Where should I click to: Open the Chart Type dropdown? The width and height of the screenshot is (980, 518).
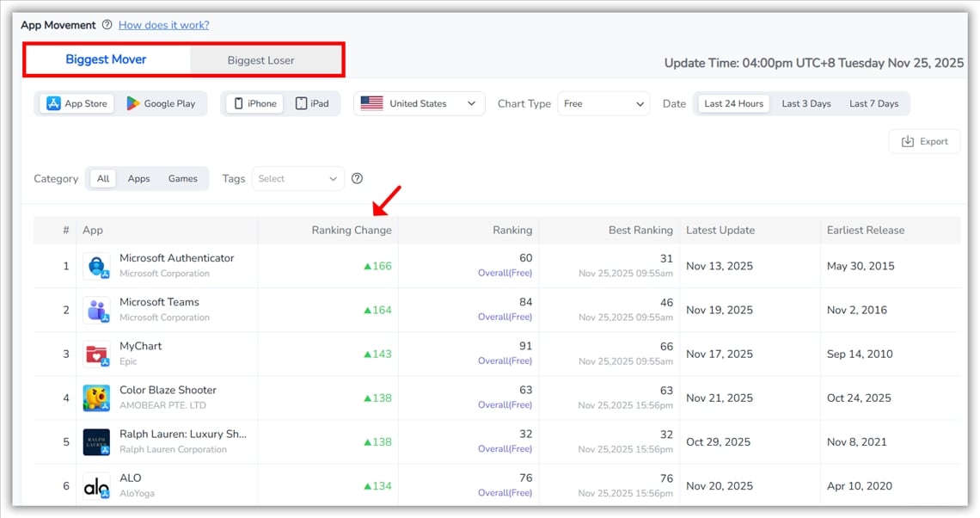[603, 102]
